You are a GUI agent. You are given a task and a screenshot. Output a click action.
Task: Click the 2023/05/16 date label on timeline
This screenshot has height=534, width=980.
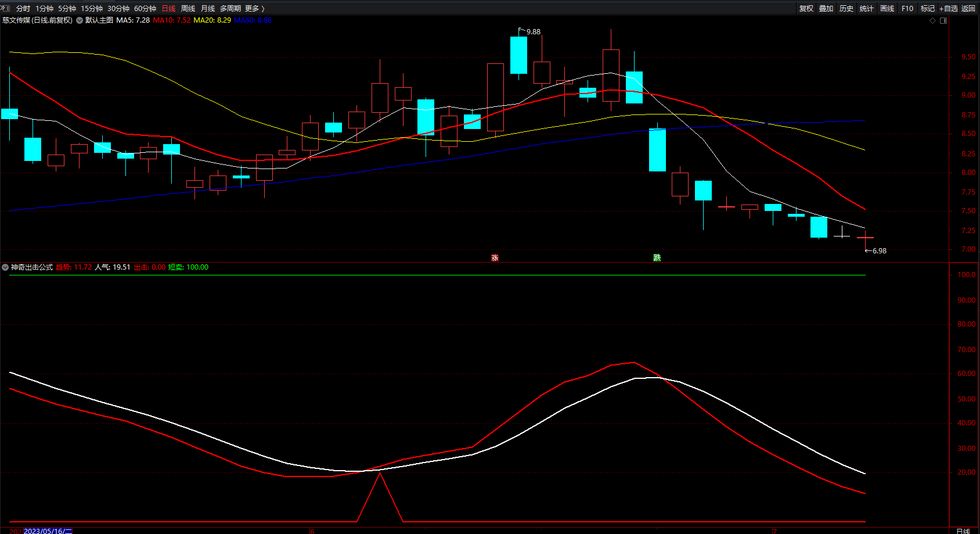click(x=48, y=531)
